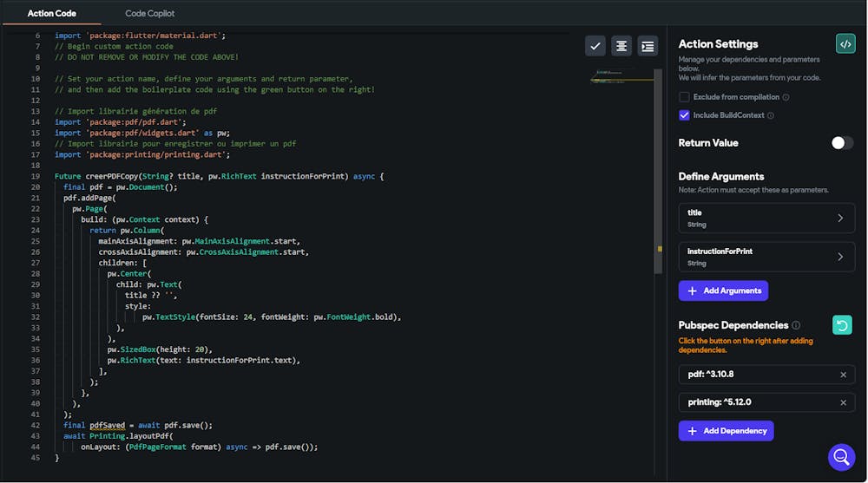Remove the printing: ^5.12.0 dependency
Viewport: 868px width, 483px height.
[843, 402]
